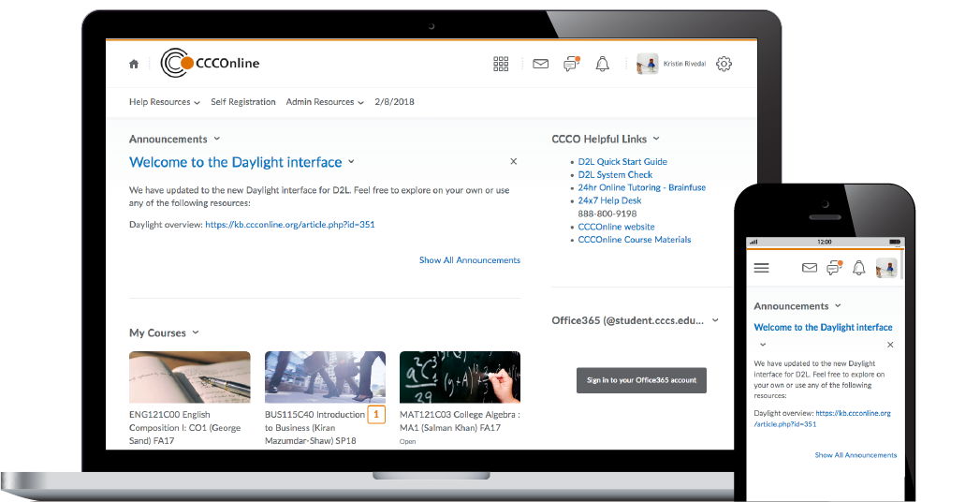This screenshot has width=980, height=502.
Task: Open Welcome to Daylight title chevron on laptop
Action: (x=351, y=162)
